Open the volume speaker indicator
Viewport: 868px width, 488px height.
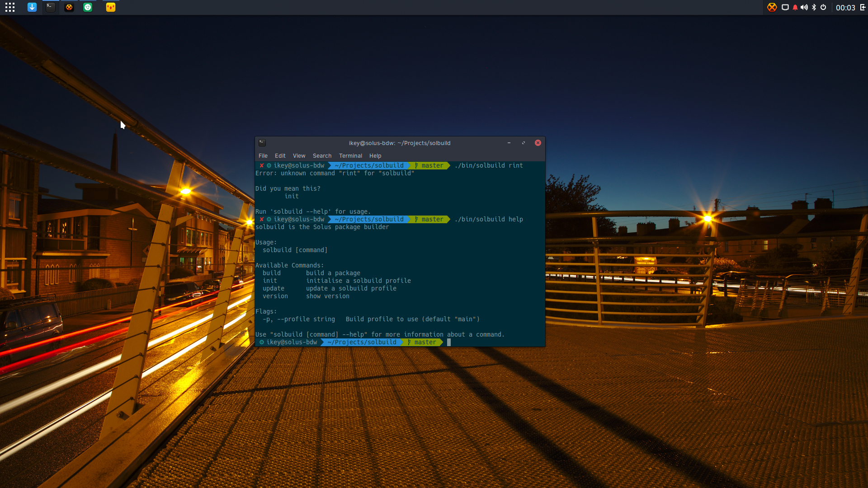point(804,7)
